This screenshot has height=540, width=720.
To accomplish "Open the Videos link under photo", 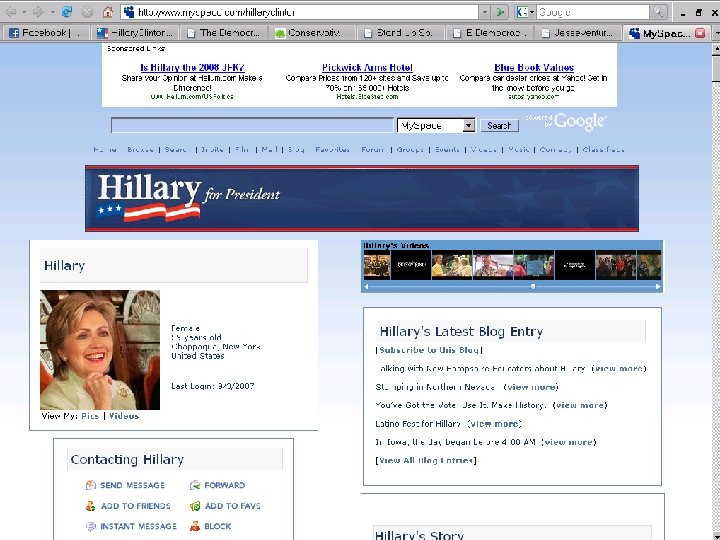I will tap(124, 416).
